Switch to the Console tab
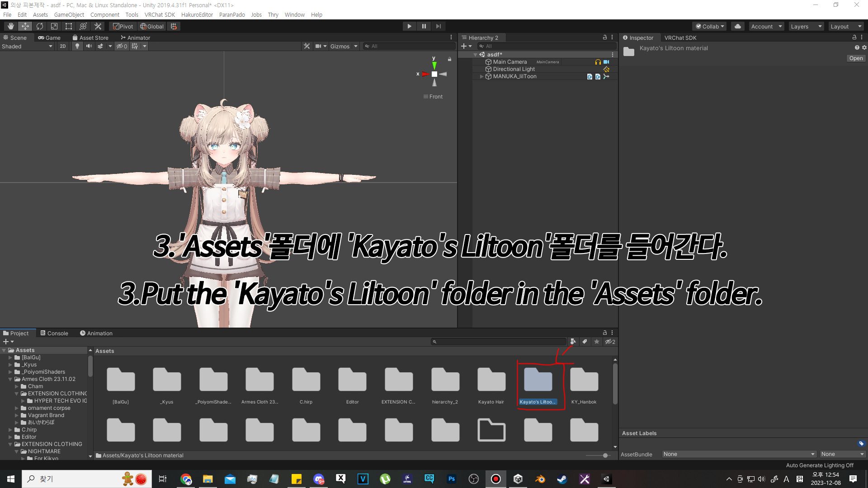 pyautogui.click(x=54, y=333)
